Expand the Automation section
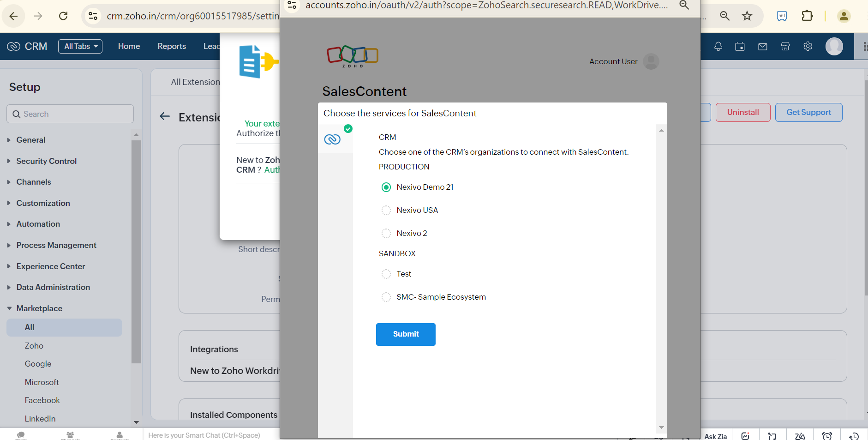 coord(38,224)
